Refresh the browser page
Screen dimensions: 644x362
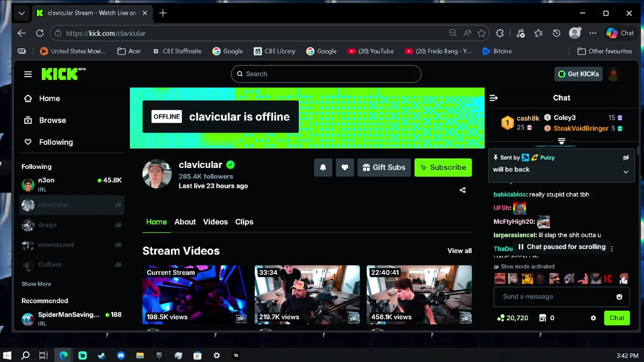(40, 33)
